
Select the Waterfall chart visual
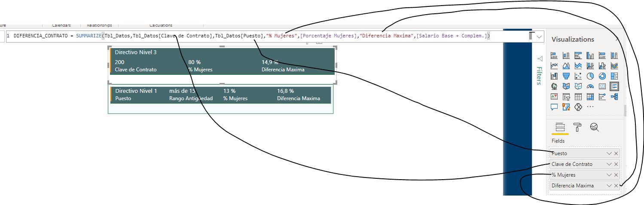pyautogui.click(x=554, y=76)
